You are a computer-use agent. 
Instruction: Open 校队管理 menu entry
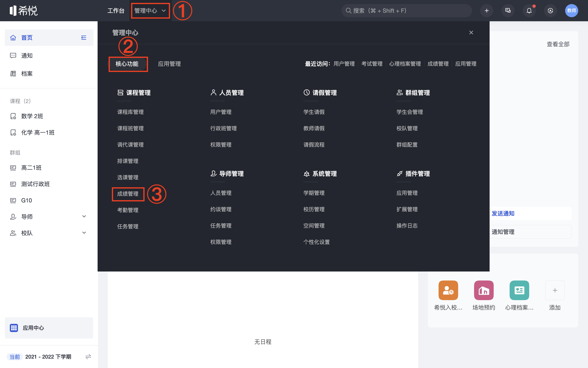407,128
